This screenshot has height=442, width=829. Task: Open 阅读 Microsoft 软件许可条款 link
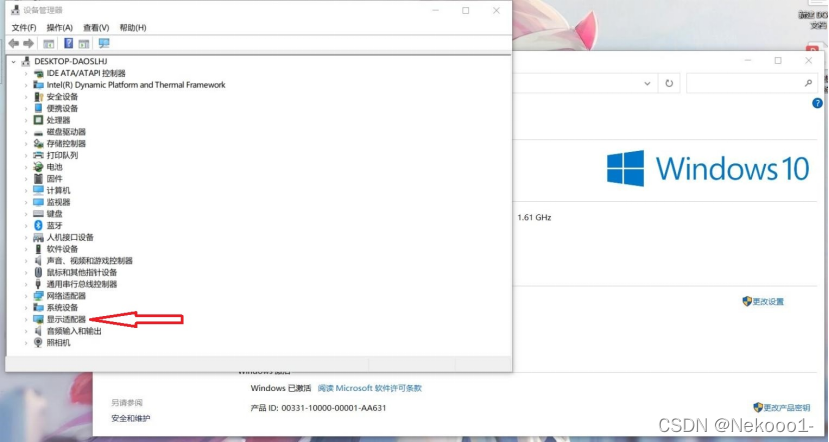coord(370,388)
